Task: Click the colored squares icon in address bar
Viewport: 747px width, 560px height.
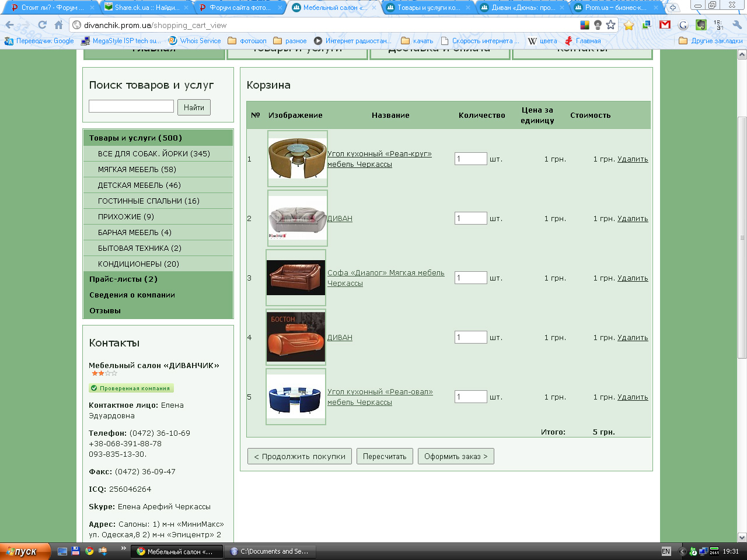Action: [x=585, y=25]
